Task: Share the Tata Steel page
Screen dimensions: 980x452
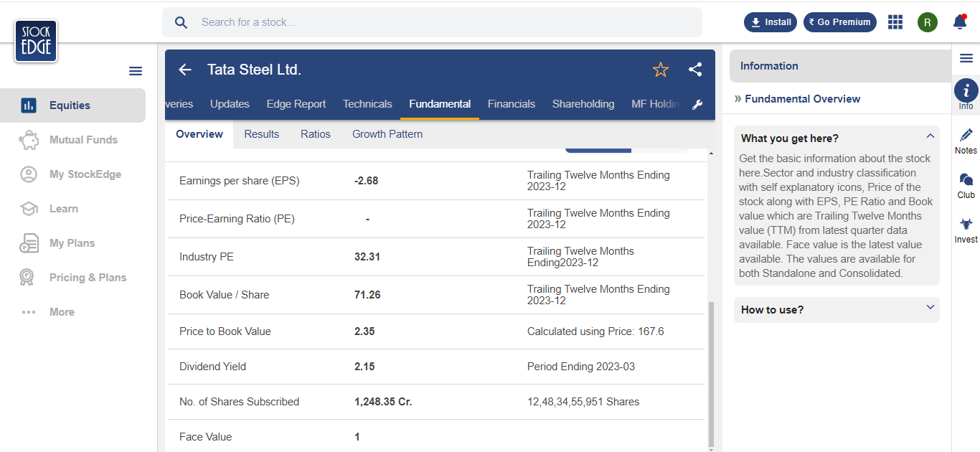Action: (695, 70)
